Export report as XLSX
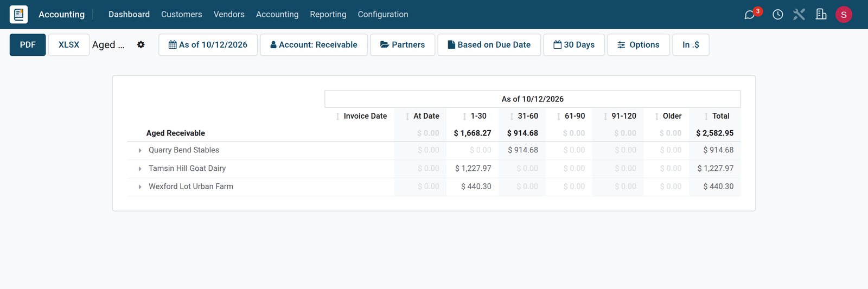The width and height of the screenshot is (868, 289). [69, 44]
